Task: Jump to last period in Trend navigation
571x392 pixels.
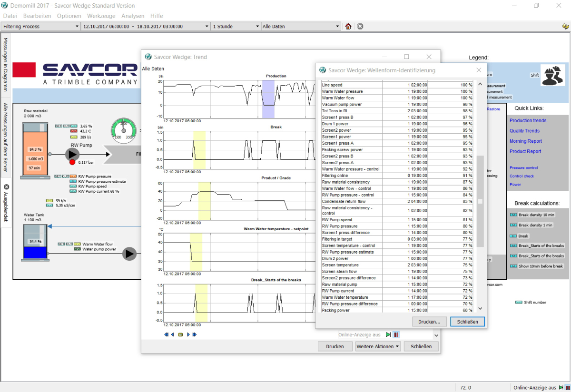Action: coord(195,334)
